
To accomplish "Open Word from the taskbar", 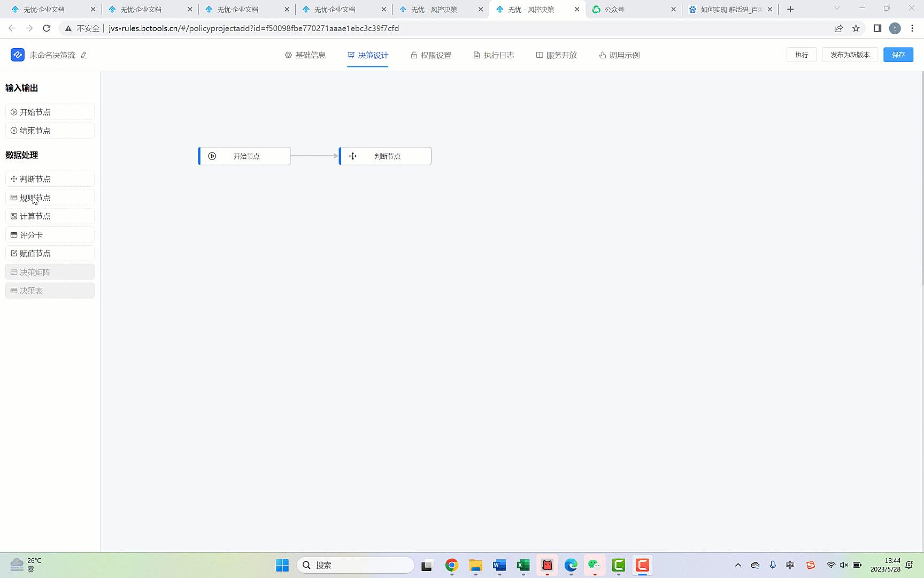I will coord(499,565).
